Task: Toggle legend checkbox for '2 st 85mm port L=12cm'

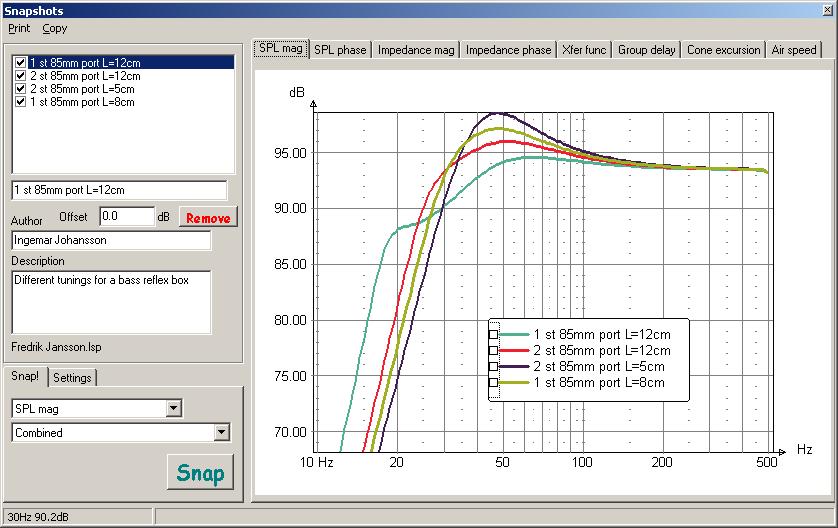Action: [493, 351]
